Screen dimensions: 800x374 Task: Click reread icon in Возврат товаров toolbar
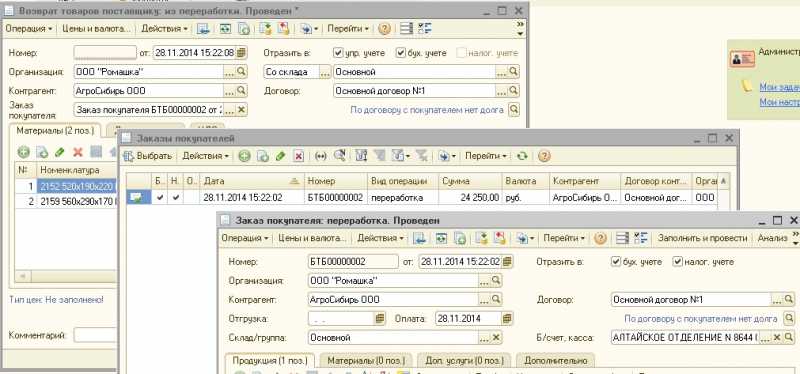click(x=226, y=29)
